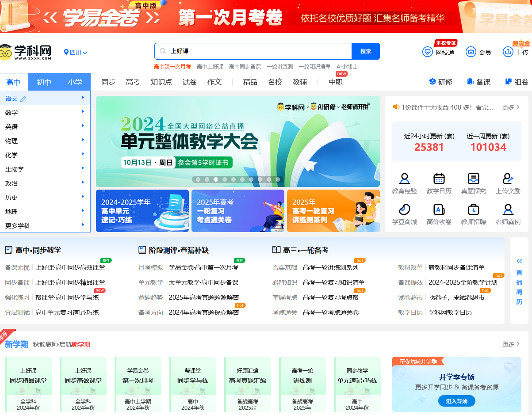The height and width of the screenshot is (415, 532).
Task: Expand 更多 in the announcement panel
Action: pos(511,107)
